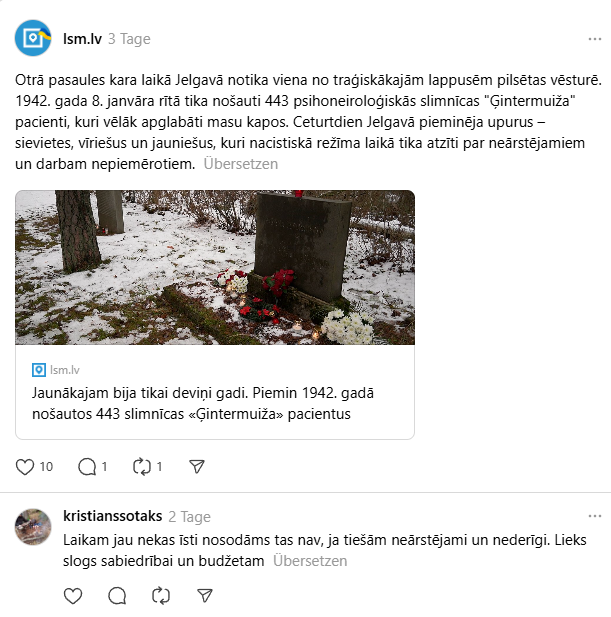Open the memorial gravestone photo
The height and width of the screenshot is (617, 611).
(x=215, y=268)
